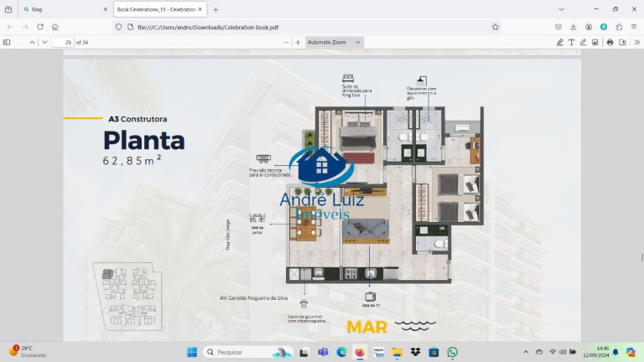Click the 'MAR' label in the PDF
Screen dimensions: 644x362
pyautogui.click(x=366, y=327)
